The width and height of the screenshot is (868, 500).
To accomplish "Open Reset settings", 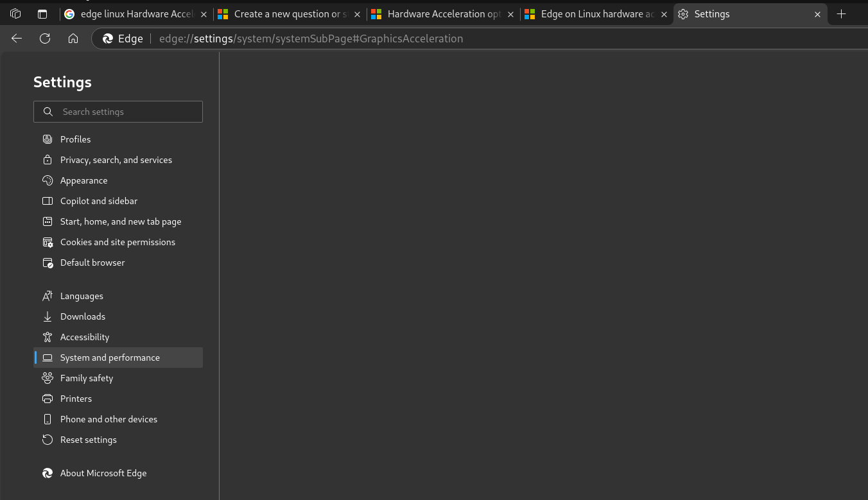I will coord(118,440).
